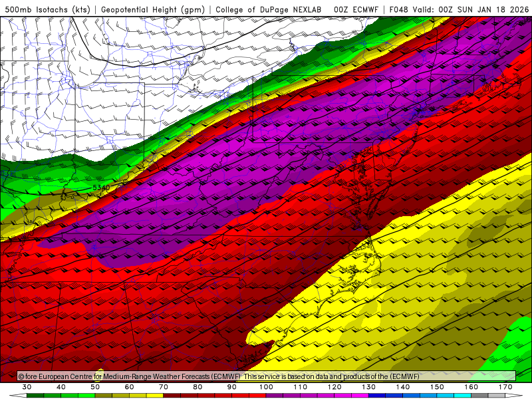Click the "90" legend scale value
This screenshot has width=532, height=399.
click(232, 387)
